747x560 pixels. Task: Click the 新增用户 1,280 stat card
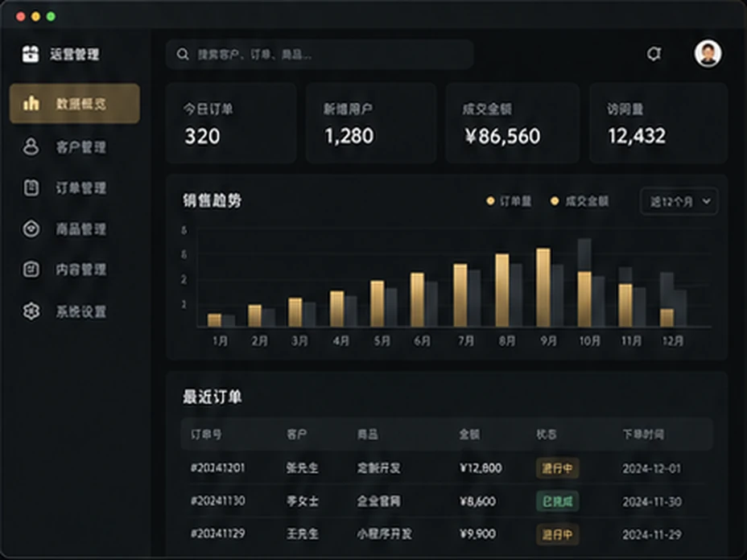(371, 123)
